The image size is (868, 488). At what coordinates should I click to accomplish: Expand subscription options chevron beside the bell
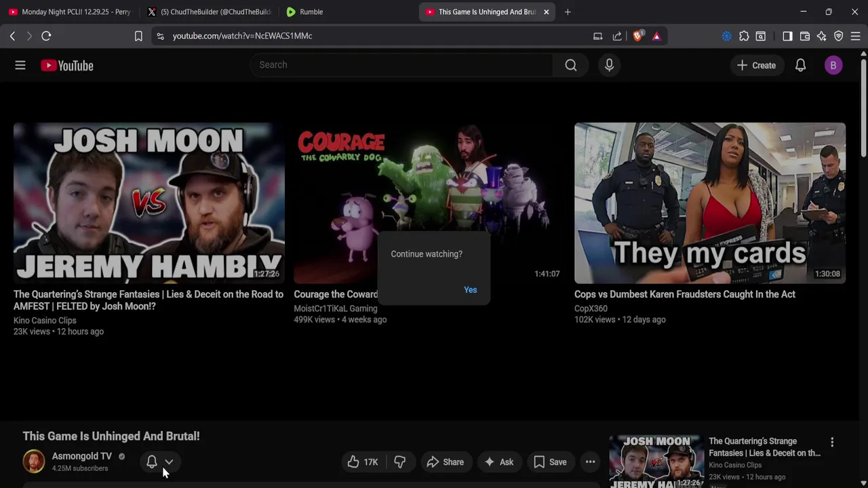[169, 462]
